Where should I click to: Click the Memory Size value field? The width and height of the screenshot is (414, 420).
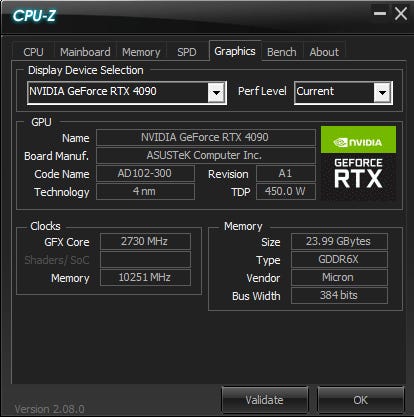[339, 241]
